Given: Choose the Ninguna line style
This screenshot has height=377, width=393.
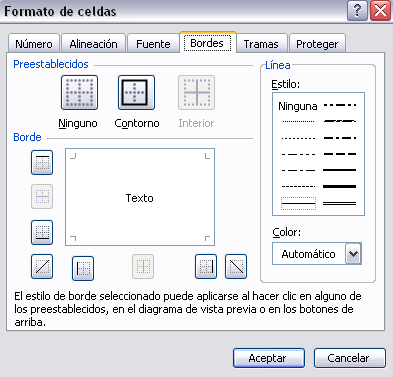Looking at the screenshot, I should [x=298, y=106].
